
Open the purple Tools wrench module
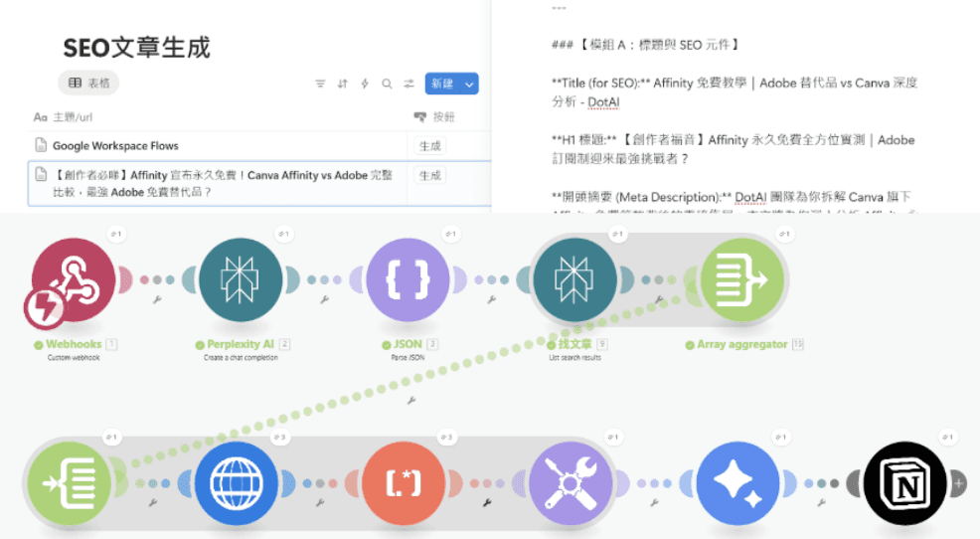pos(570,483)
